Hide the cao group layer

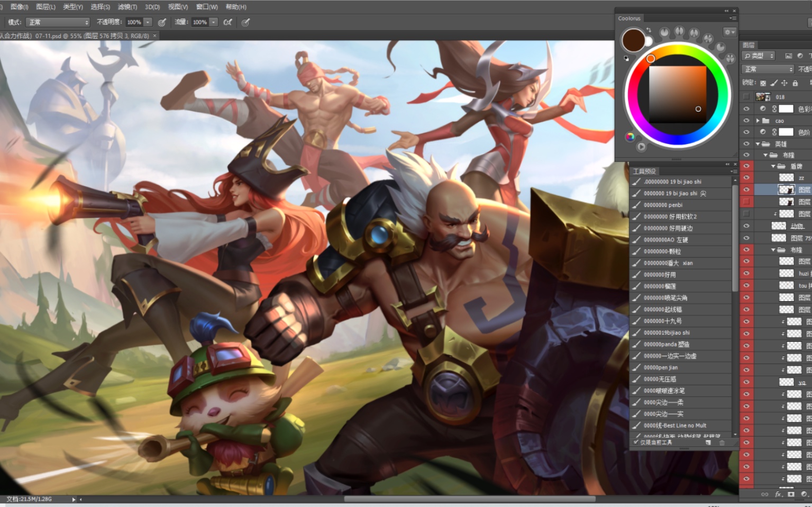[746, 121]
